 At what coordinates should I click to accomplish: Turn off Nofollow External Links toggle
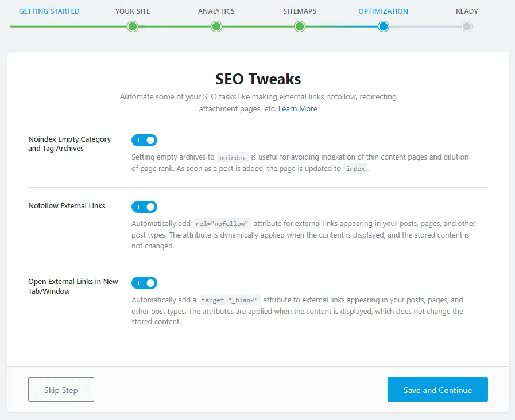(144, 207)
